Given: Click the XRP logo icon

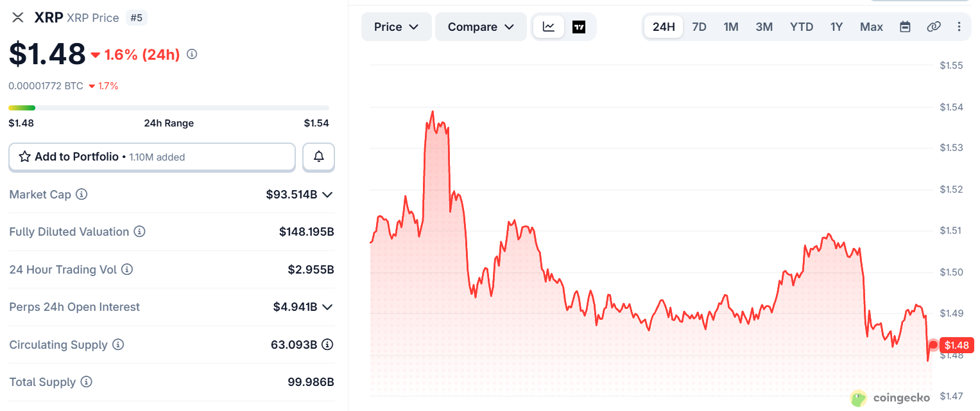Looking at the screenshot, I should [18, 18].
